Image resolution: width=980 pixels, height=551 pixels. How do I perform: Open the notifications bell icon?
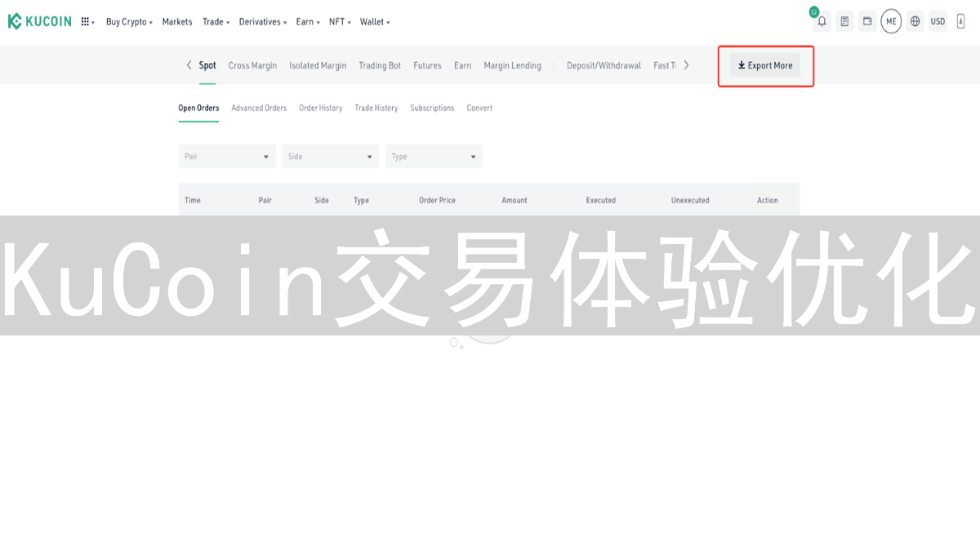pyautogui.click(x=822, y=21)
